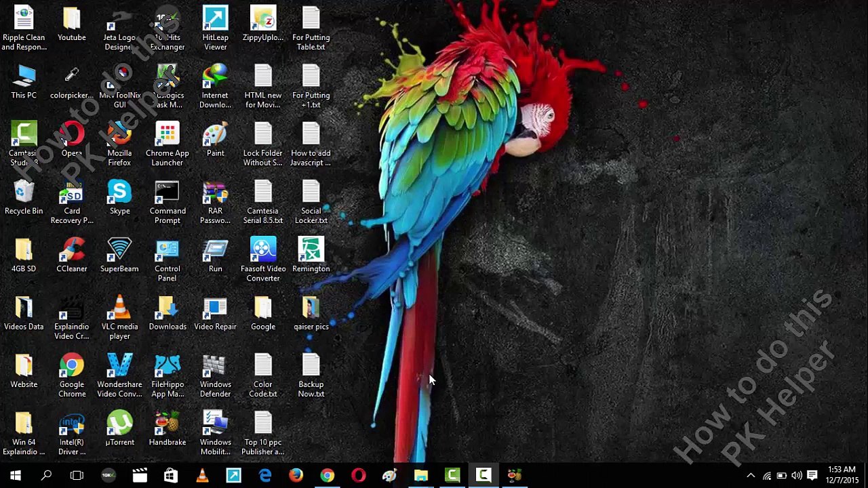Select the Handbrake shortcut on the desktop
This screenshot has height=488, width=868.
click(167, 429)
